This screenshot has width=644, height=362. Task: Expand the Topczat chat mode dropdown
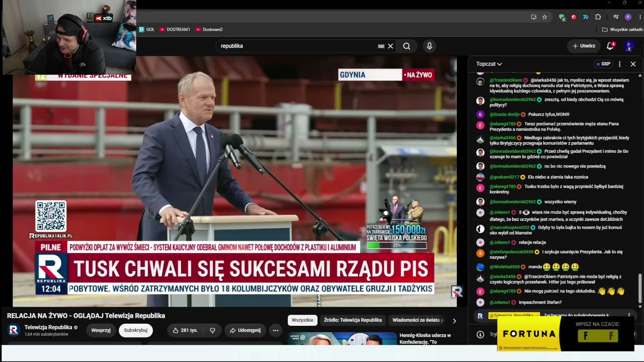coord(489,64)
